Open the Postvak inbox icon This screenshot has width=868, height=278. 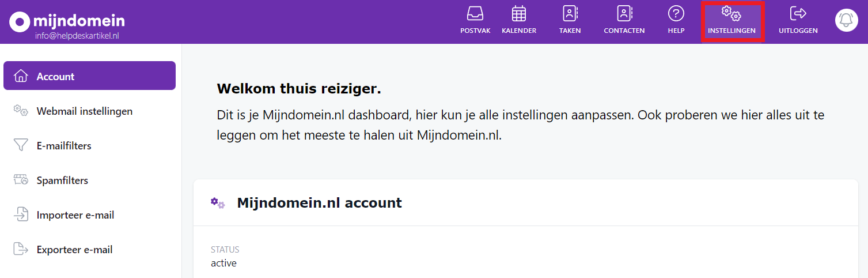tap(475, 14)
